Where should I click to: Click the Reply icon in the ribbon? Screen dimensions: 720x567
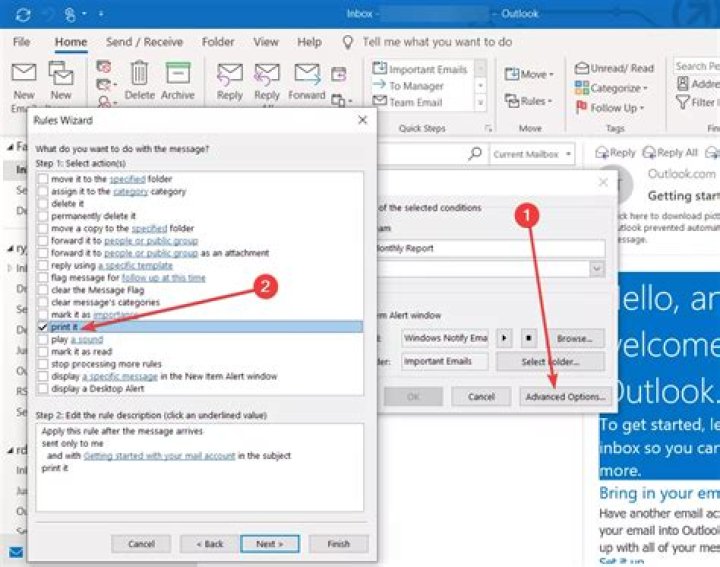[x=230, y=78]
